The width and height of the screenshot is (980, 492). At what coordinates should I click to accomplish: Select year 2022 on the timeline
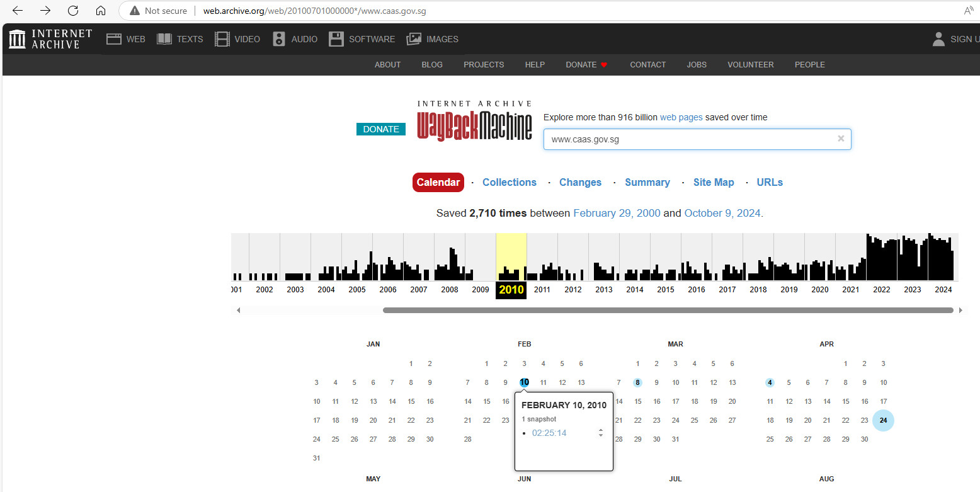pos(882,290)
